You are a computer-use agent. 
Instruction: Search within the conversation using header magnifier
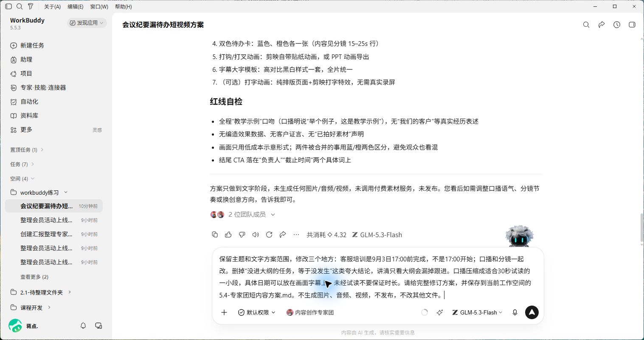pyautogui.click(x=586, y=25)
